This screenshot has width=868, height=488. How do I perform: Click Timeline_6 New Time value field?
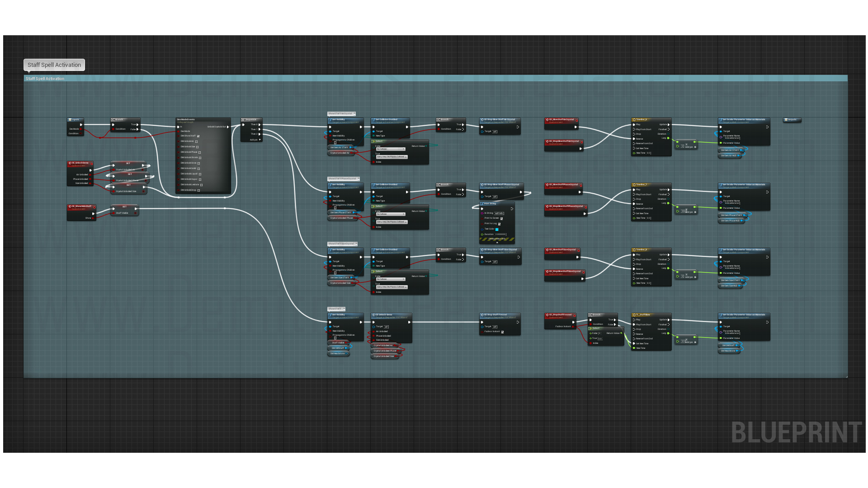point(649,153)
